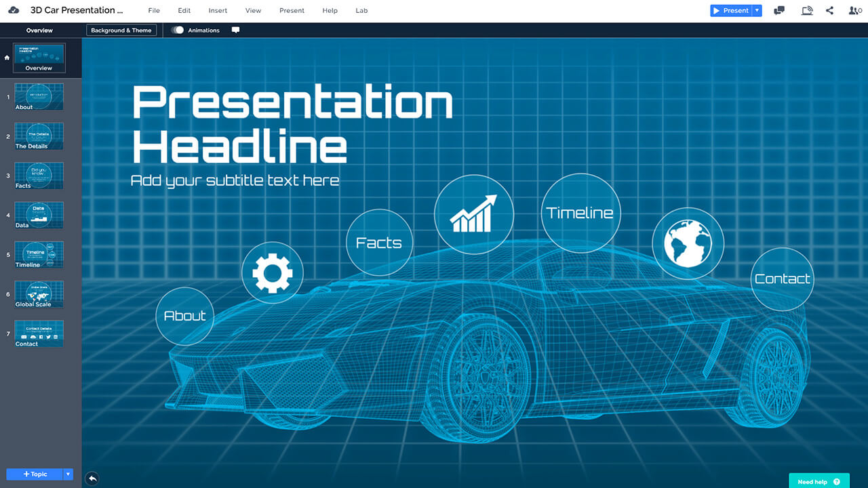Click the Background & Theme button
Image resolution: width=868 pixels, height=488 pixels.
click(x=121, y=30)
